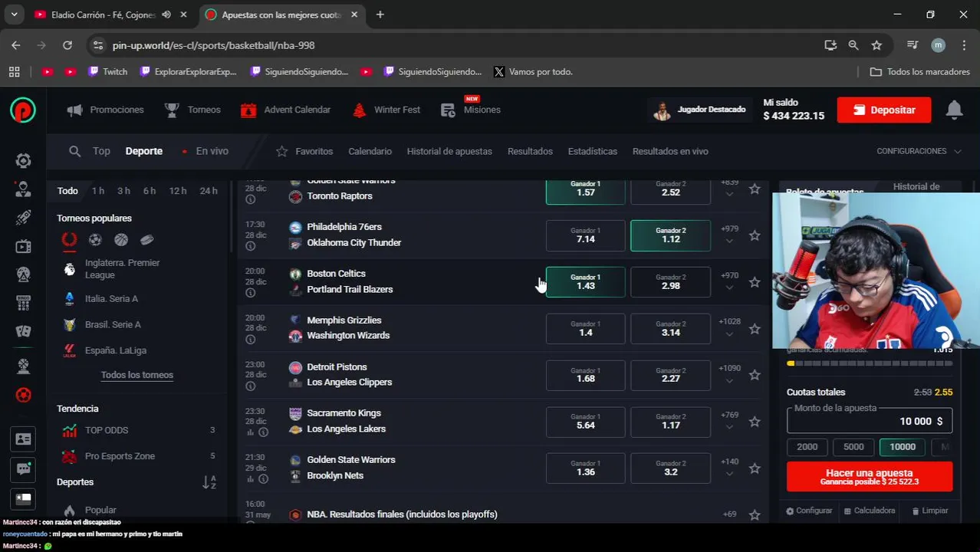Pick Ganador 2 odds 2.98 for Portland

point(670,282)
